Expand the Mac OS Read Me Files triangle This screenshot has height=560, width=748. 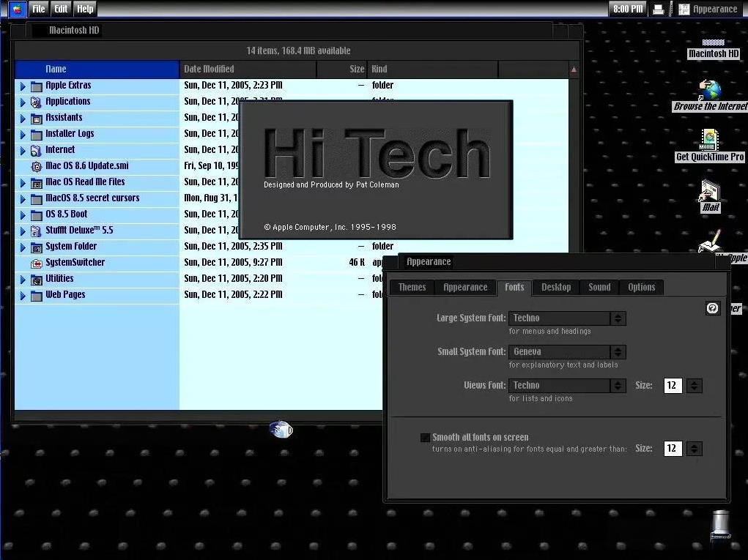click(x=23, y=183)
